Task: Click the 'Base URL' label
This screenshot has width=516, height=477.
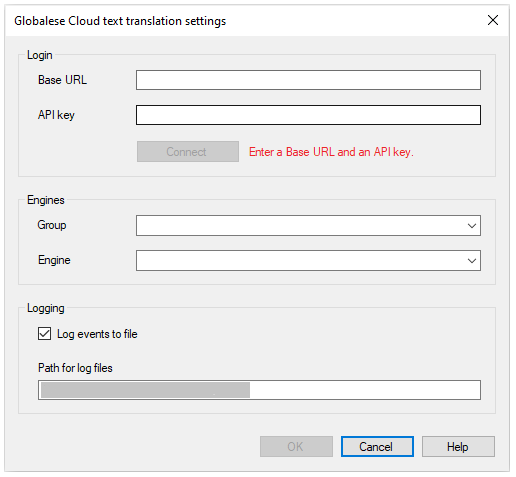Action: [62, 80]
